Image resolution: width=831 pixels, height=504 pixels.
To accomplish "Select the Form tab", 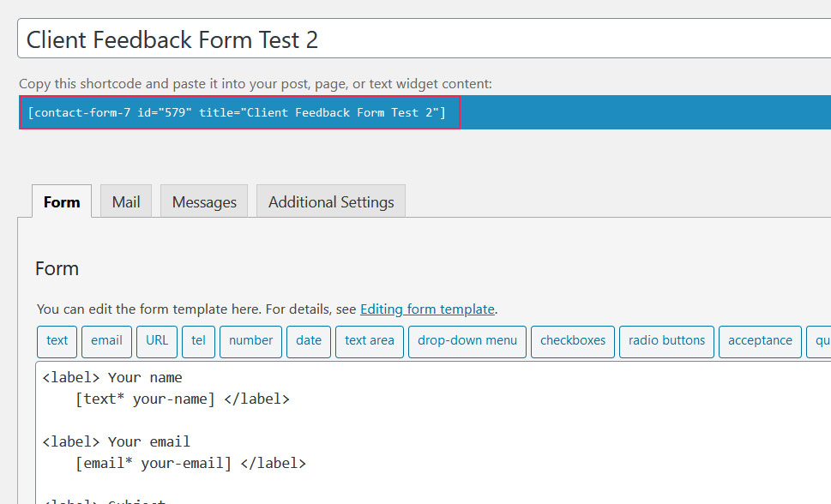I will (x=61, y=201).
